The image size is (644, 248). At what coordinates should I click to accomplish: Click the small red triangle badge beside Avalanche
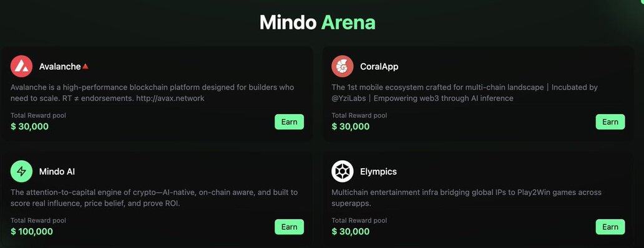click(85, 66)
